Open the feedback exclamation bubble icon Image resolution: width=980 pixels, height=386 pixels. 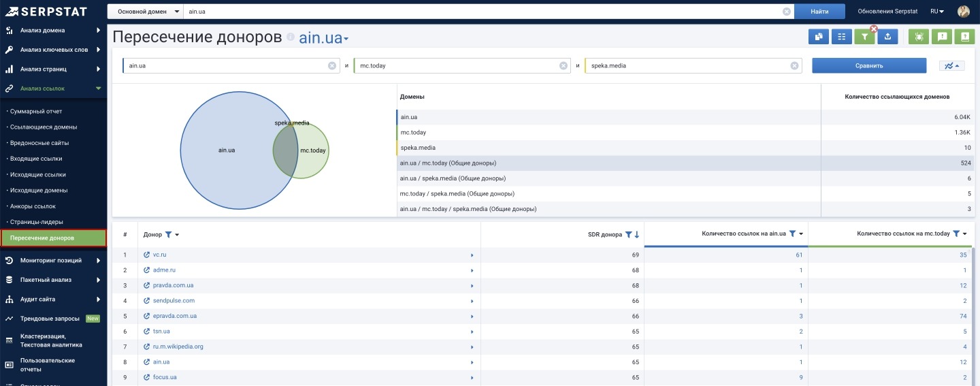[942, 37]
